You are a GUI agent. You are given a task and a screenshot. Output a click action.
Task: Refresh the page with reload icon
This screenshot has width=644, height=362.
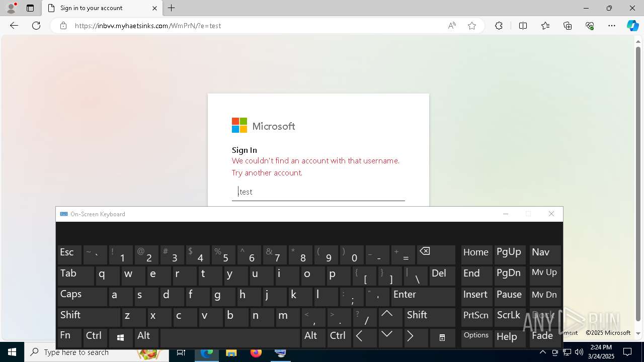pyautogui.click(x=36, y=26)
